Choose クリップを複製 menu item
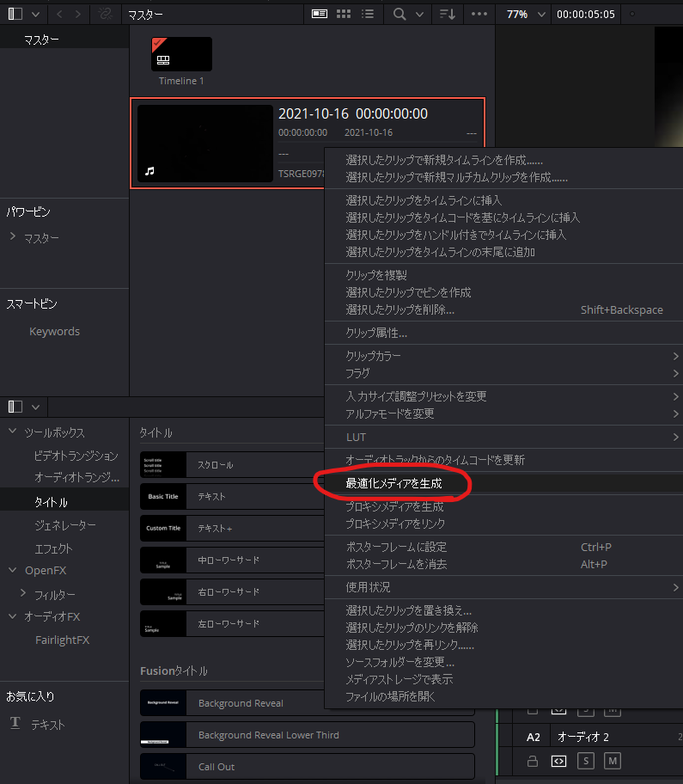This screenshot has width=683, height=784. coord(503,275)
